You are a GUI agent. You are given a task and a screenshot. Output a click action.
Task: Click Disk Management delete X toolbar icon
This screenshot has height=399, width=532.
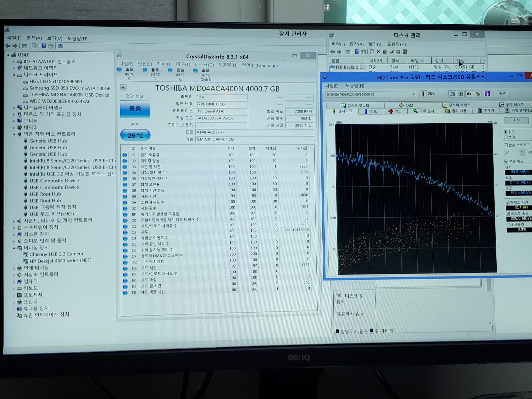pyautogui.click(x=378, y=52)
